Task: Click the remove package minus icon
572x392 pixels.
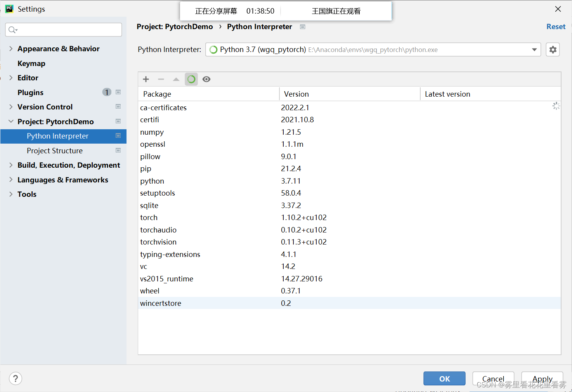Action: (x=161, y=79)
